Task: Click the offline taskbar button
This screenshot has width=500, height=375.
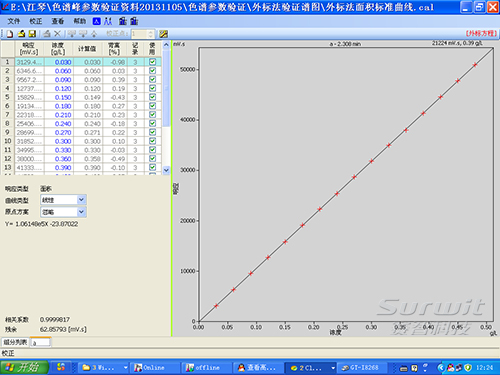Action: tap(206, 368)
